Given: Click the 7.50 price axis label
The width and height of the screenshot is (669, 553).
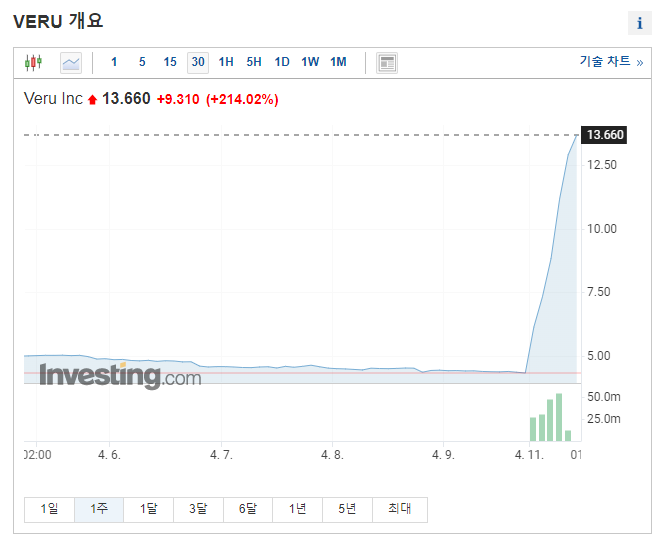Looking at the screenshot, I should [x=599, y=292].
